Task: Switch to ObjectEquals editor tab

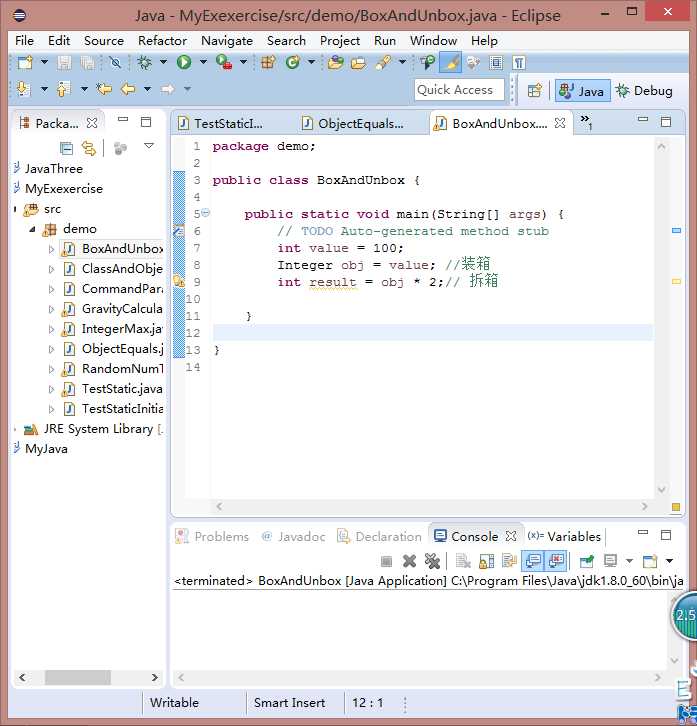Action: [x=353, y=124]
